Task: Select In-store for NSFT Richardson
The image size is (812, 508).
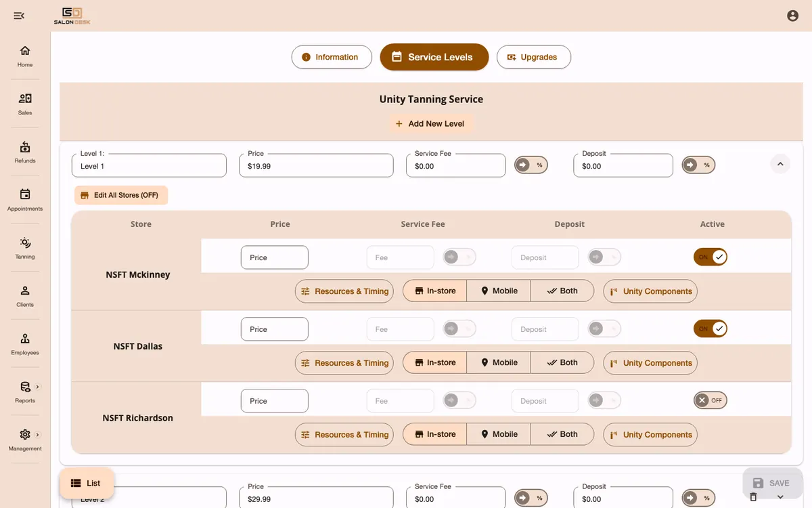Action: click(435, 435)
